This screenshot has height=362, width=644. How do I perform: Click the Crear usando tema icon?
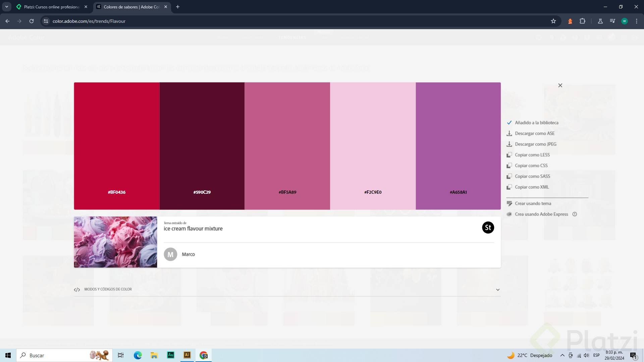pyautogui.click(x=509, y=203)
